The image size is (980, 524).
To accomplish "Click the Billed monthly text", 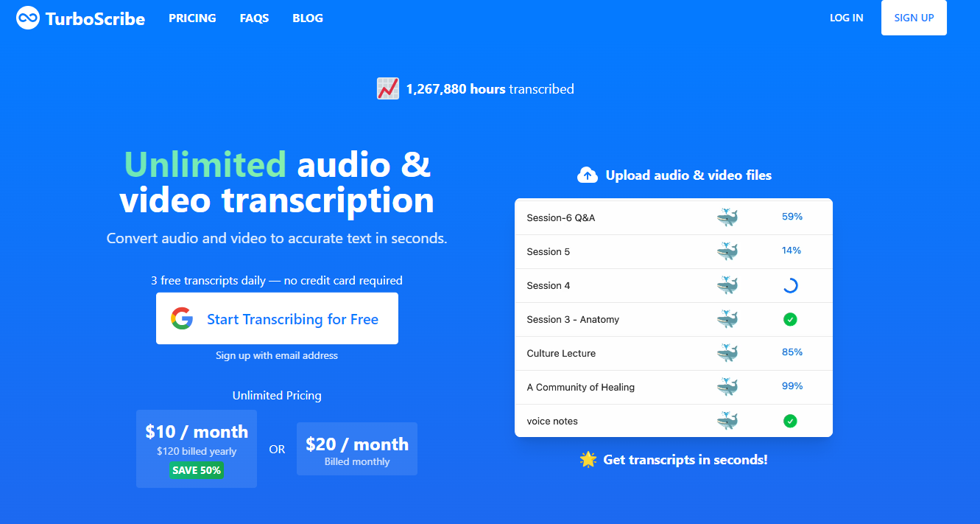I will coord(357,461).
